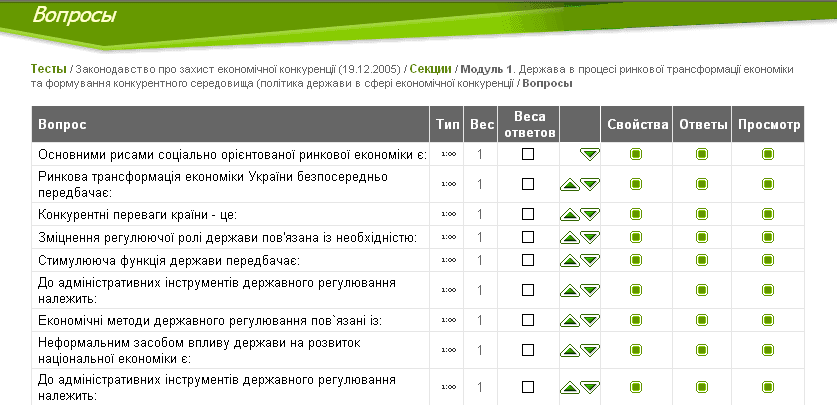This screenshot has width=837, height=405.
Task: Move 'Ринкова трансформація економіки' question up
Action: point(570,184)
